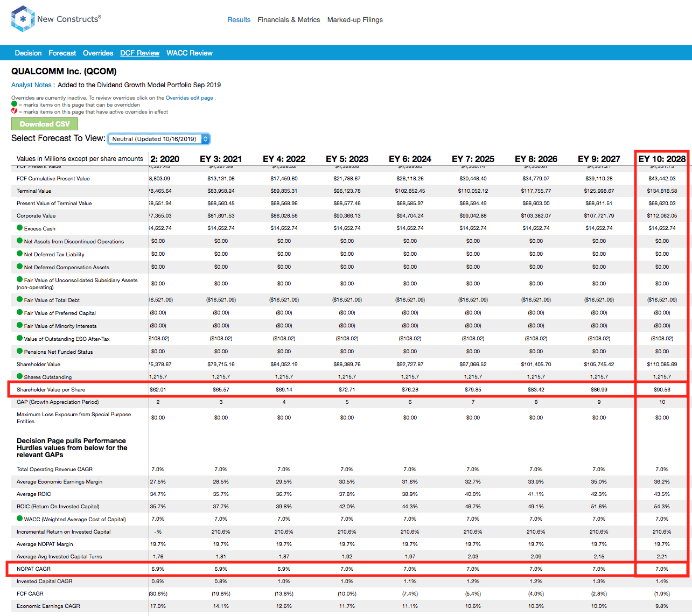Screen dimensions: 692x616
Task: Click the QUALCOMM Inc. (QCOM) heading
Action: (64, 71)
